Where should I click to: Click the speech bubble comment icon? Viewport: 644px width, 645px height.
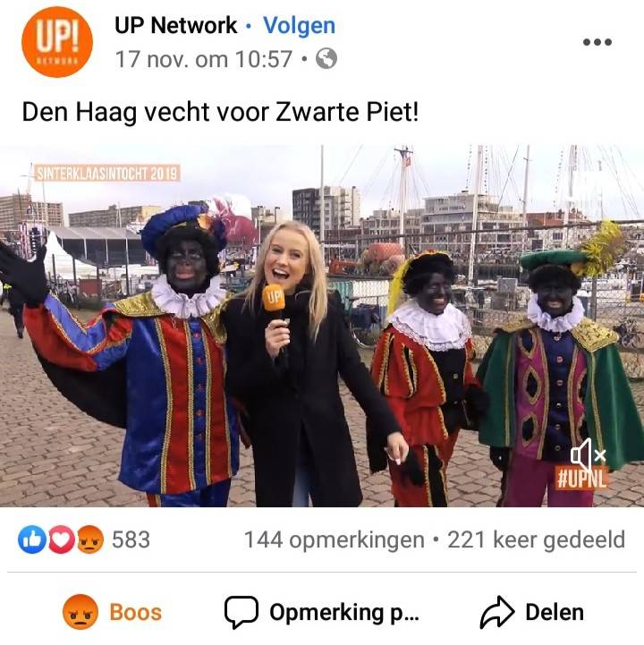[241, 612]
